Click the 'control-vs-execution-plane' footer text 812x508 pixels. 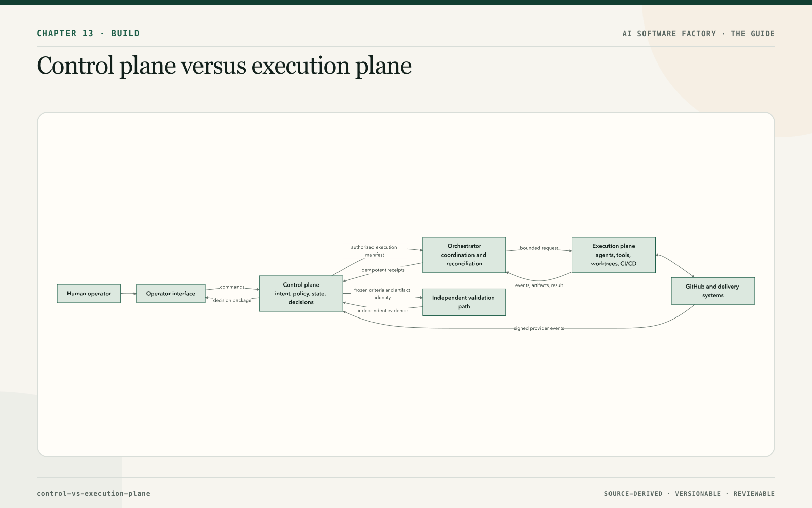point(93,493)
